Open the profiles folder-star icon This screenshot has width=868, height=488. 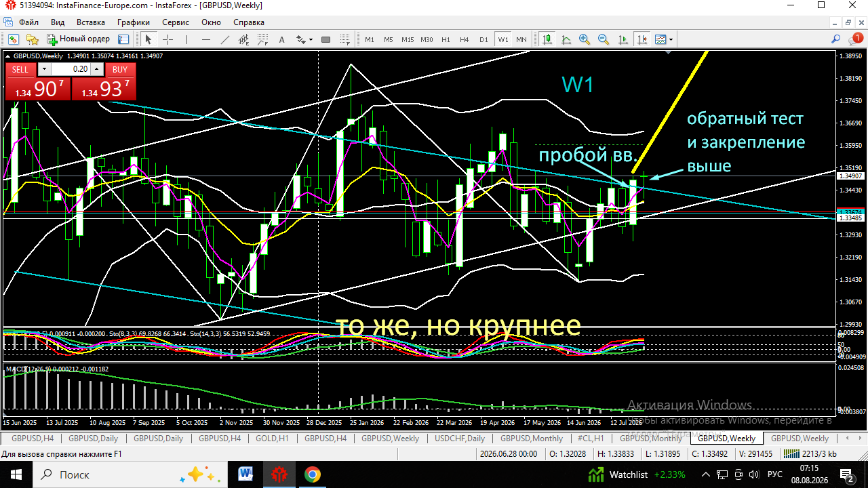(32, 39)
